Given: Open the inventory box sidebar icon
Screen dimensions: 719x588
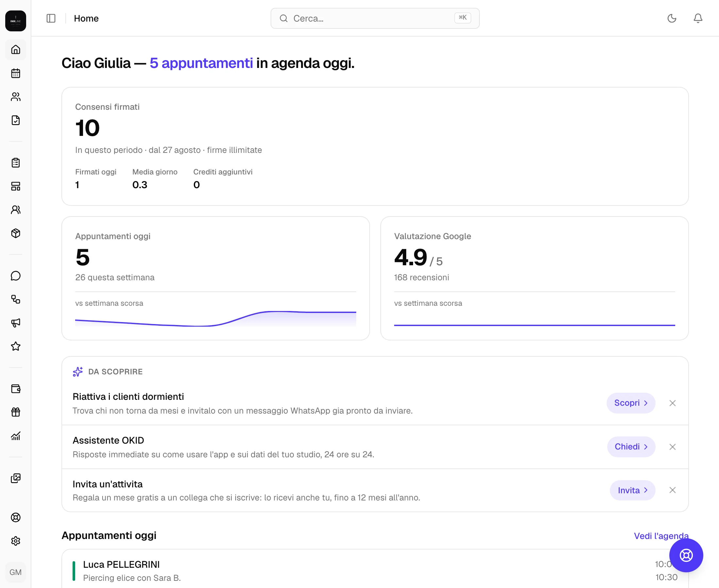Looking at the screenshot, I should tap(16, 233).
